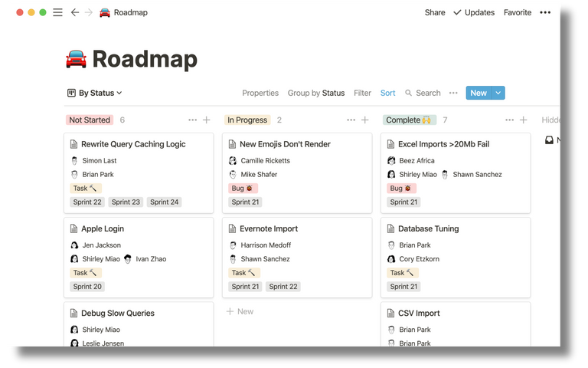Click the forward navigation arrow
Image resolution: width=588 pixels, height=368 pixels.
tap(88, 12)
